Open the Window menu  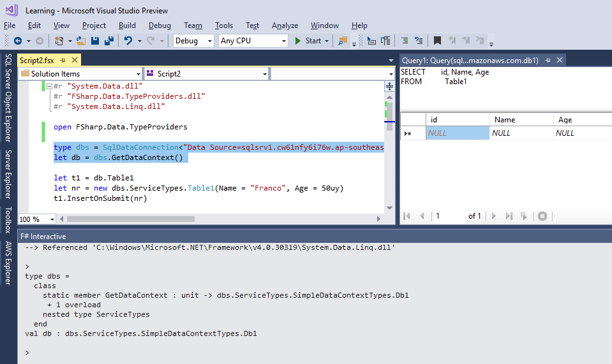pos(325,25)
